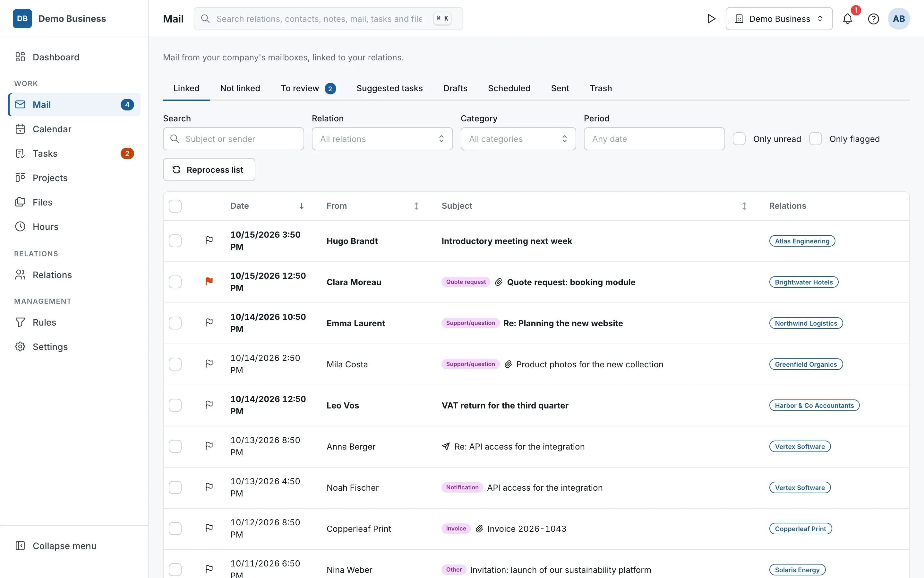The height and width of the screenshot is (578, 924).
Task: Open Rules in the sidebar
Action: pyautogui.click(x=74, y=323)
